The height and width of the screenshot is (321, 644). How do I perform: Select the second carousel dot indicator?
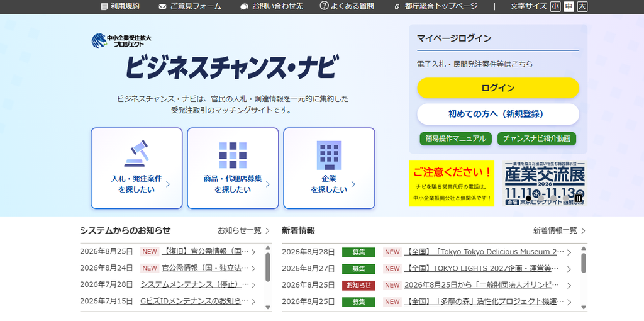coord(541,198)
